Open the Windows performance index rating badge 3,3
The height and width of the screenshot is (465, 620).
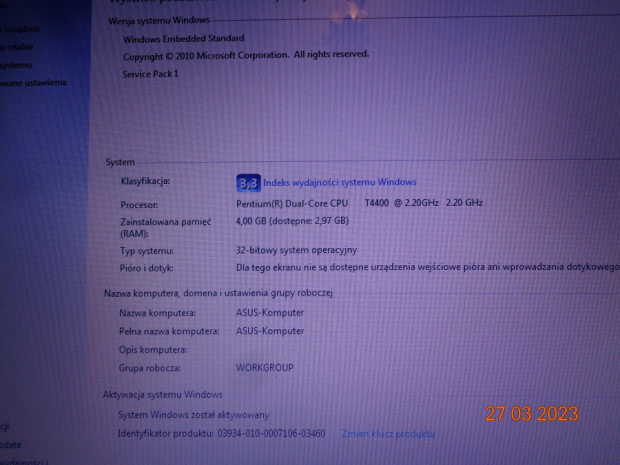tap(248, 183)
